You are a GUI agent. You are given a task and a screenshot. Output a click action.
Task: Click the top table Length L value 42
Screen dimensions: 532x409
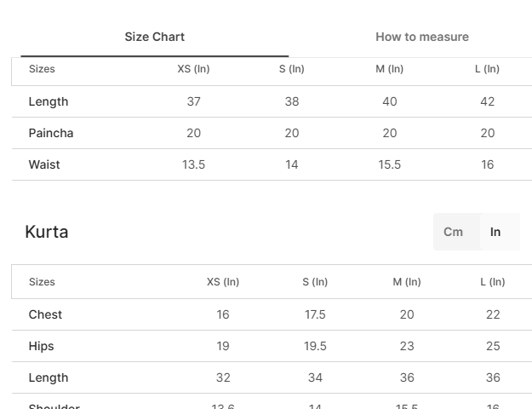[x=488, y=101]
